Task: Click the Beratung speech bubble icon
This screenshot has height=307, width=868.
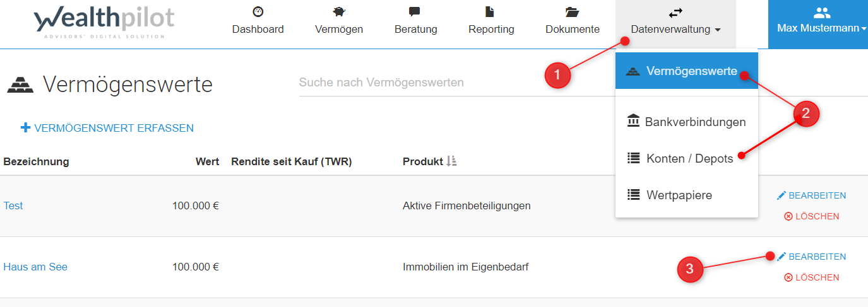Action: click(415, 12)
